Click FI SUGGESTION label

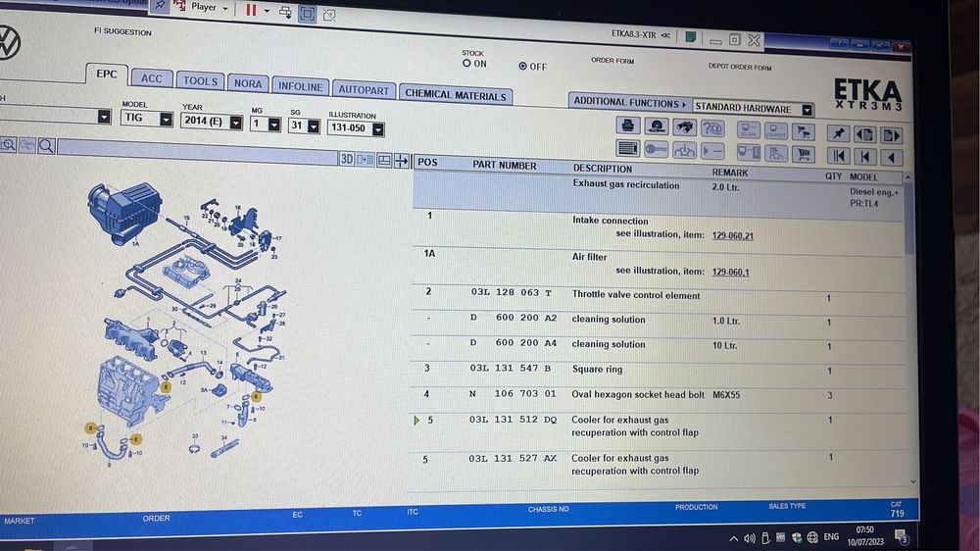122,32
